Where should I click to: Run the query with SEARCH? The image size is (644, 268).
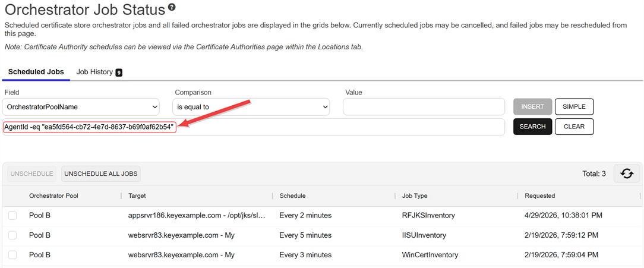click(532, 127)
